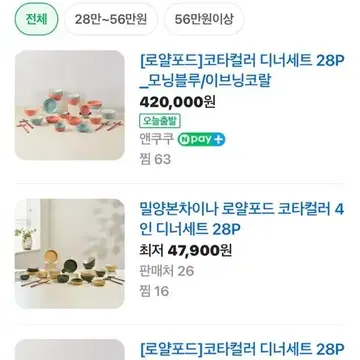View the 판매처 26 sellers list

pyautogui.click(x=167, y=271)
